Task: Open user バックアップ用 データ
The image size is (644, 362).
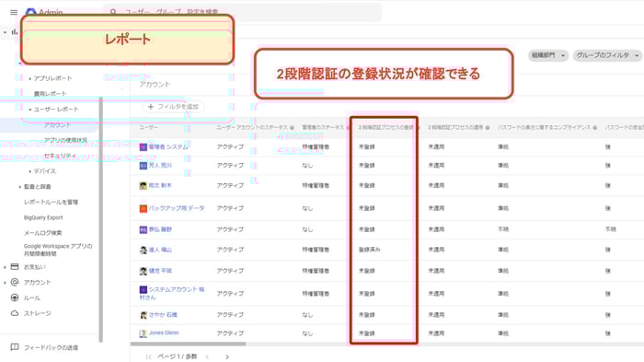Action: [x=177, y=208]
